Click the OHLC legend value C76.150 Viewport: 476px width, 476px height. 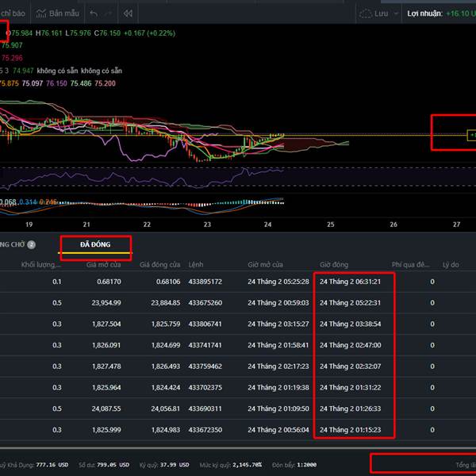pos(107,33)
